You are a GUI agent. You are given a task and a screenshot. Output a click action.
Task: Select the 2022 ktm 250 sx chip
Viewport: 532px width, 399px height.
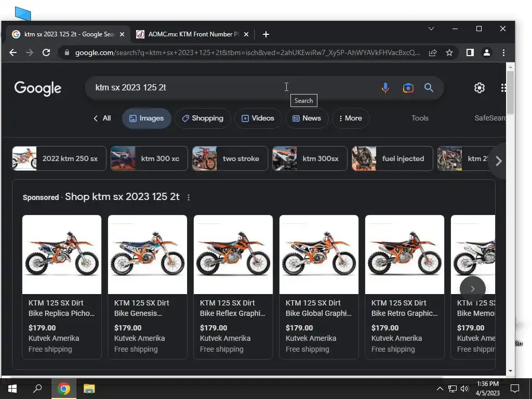point(59,158)
